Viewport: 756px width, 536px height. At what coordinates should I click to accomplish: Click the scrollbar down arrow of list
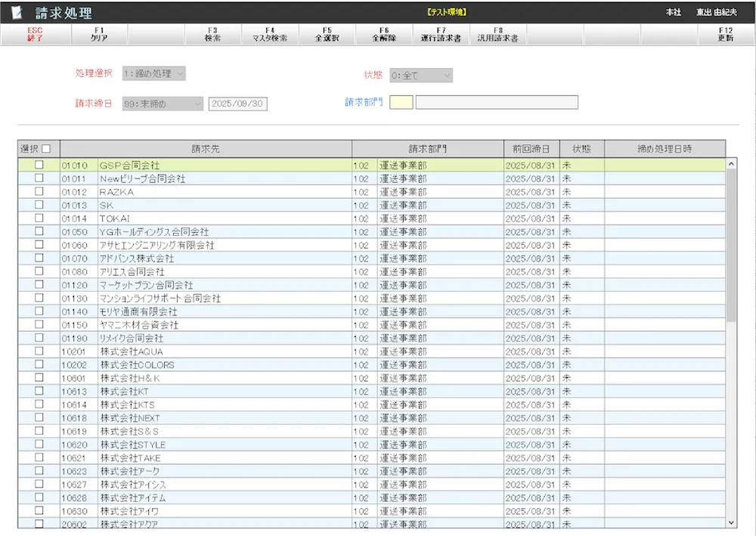731,522
